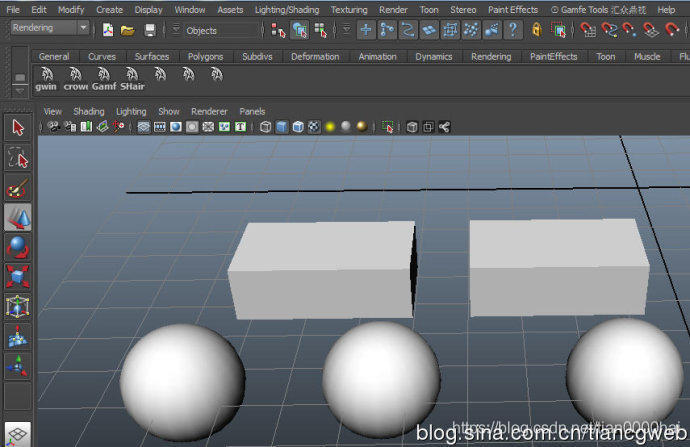Image resolution: width=690 pixels, height=447 pixels.
Task: Open the shelf tab selector menu
Action: (x=20, y=77)
